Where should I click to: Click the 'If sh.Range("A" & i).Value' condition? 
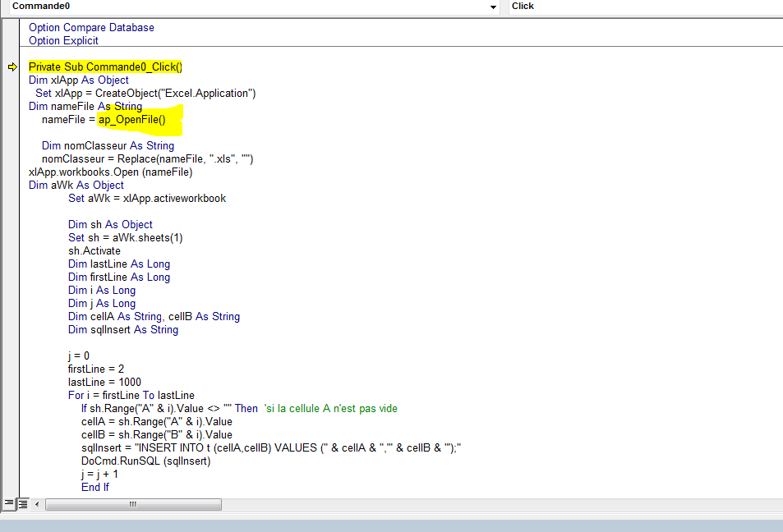point(169,408)
